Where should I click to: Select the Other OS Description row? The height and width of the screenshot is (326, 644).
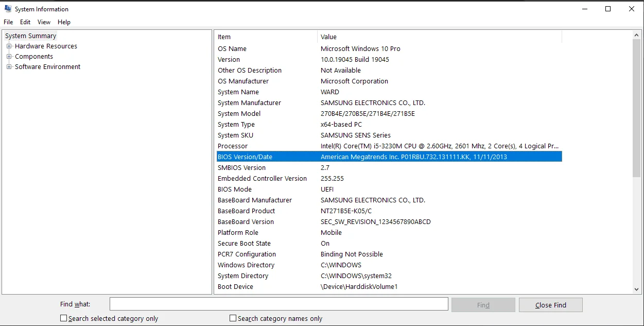[389, 70]
